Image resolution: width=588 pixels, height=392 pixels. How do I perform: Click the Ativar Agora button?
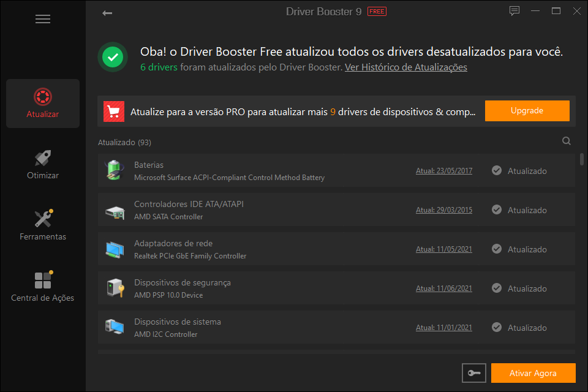point(533,373)
